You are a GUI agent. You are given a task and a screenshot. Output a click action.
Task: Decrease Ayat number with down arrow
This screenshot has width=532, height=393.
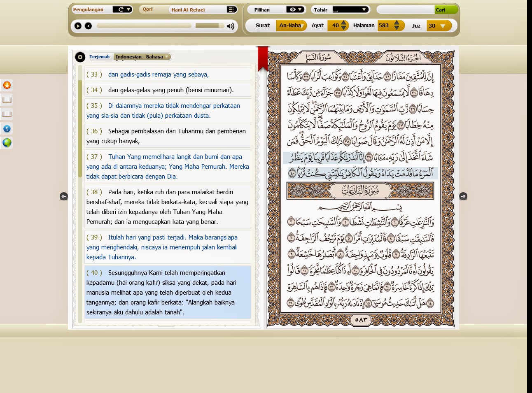click(x=344, y=28)
